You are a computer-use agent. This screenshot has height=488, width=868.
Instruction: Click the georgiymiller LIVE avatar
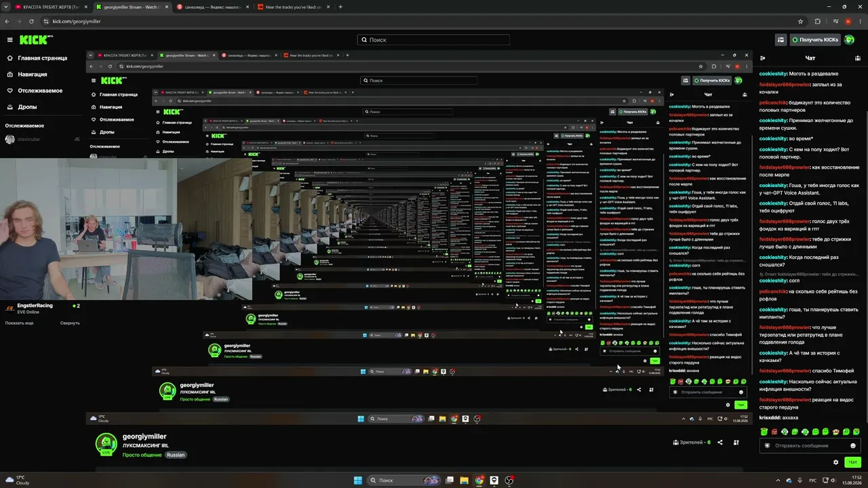click(105, 444)
